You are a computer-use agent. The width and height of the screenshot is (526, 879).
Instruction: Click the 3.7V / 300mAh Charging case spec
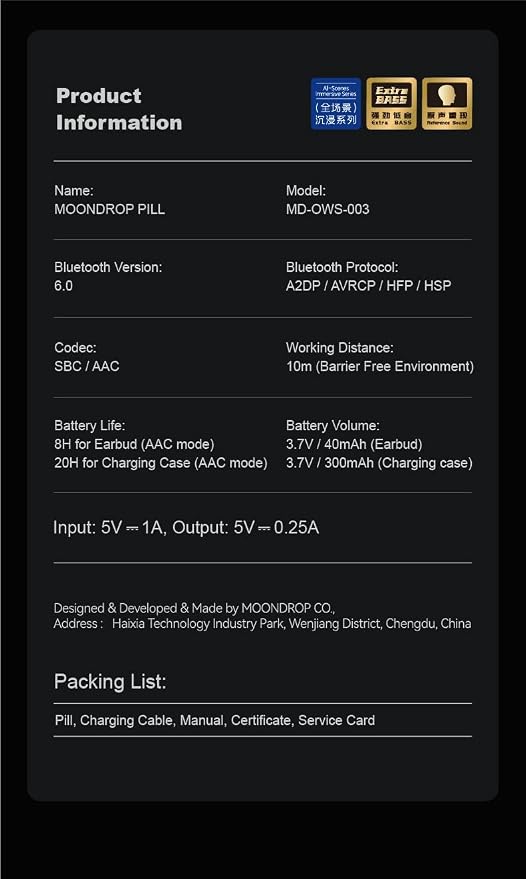point(379,463)
